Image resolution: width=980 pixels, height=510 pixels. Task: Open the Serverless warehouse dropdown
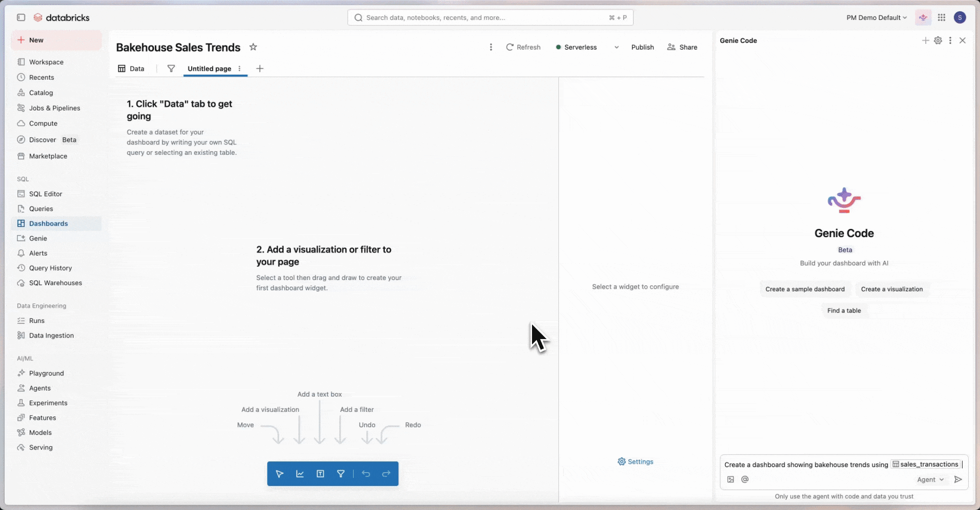[617, 47]
